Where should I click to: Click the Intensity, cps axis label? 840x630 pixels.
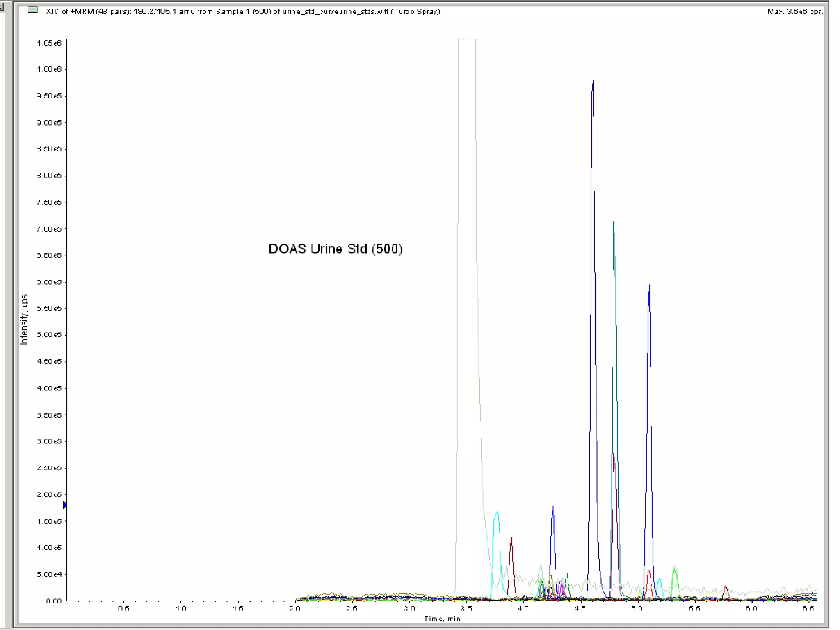click(24, 319)
